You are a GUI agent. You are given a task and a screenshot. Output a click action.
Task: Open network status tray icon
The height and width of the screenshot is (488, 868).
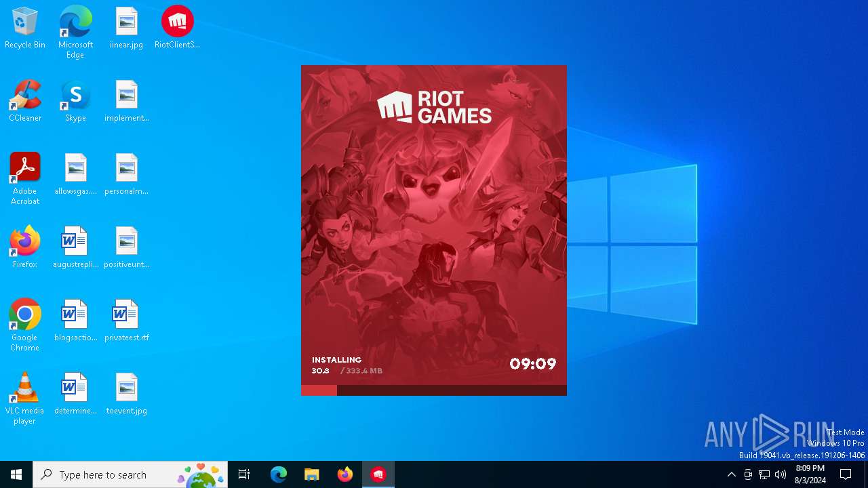pos(764,474)
